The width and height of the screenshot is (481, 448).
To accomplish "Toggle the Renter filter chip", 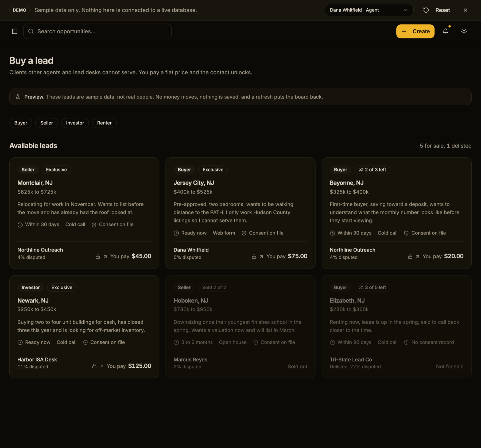I will pos(104,123).
